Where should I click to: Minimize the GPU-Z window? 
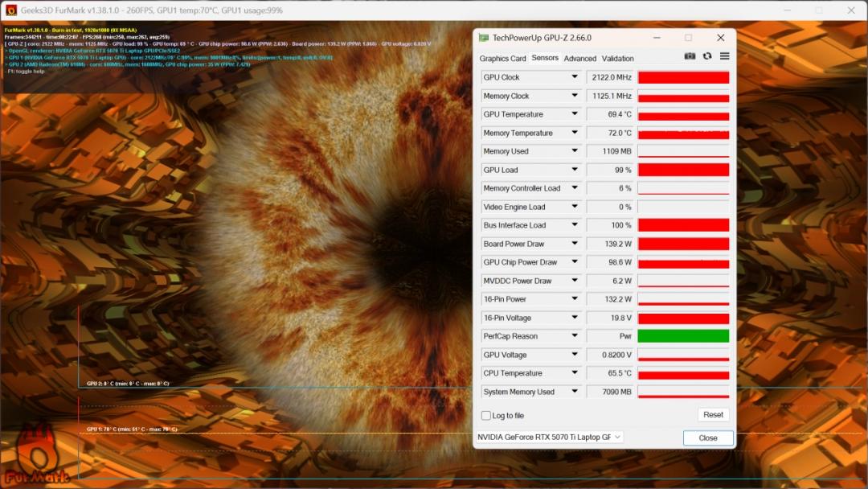(x=657, y=38)
